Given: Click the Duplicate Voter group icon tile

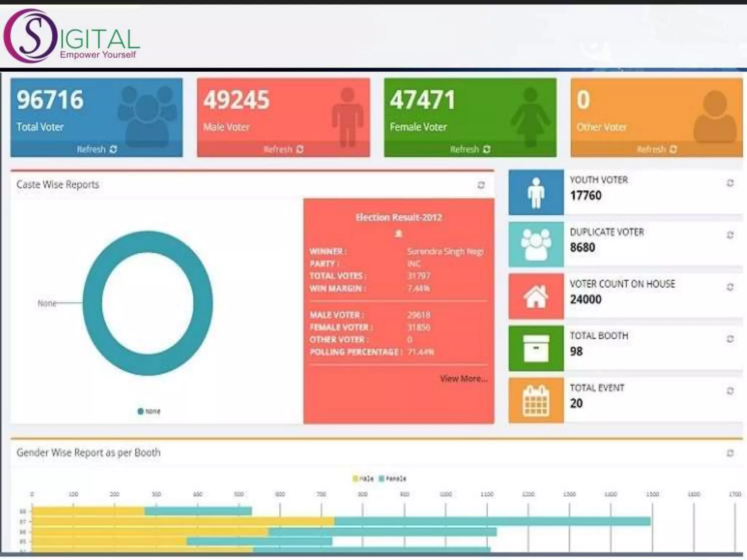Looking at the screenshot, I should 536,244.
